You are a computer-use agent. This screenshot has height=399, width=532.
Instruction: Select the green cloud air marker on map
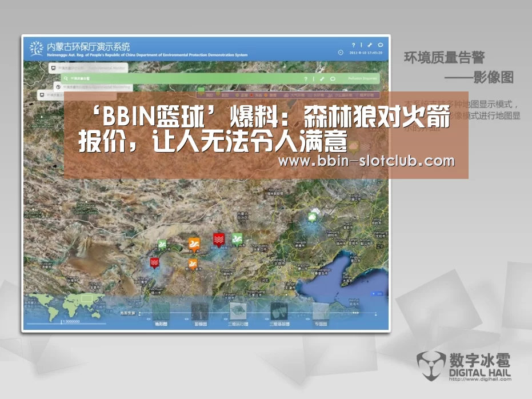[312, 217]
